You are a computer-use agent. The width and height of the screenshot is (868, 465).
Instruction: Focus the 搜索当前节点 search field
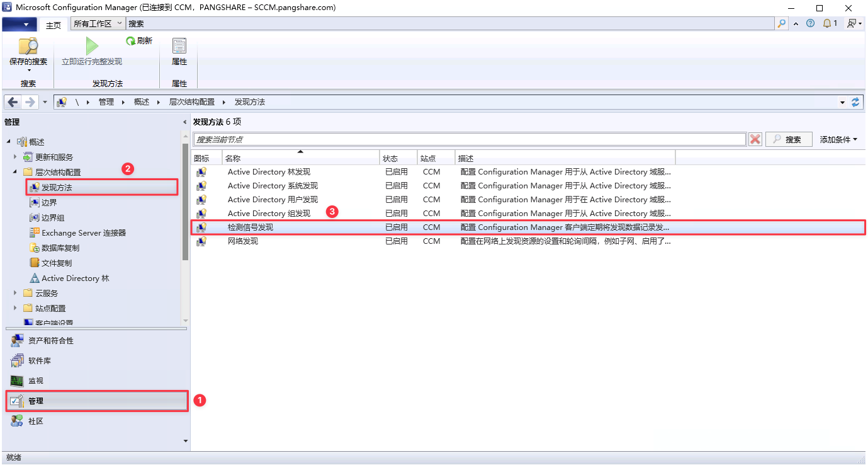(x=470, y=139)
